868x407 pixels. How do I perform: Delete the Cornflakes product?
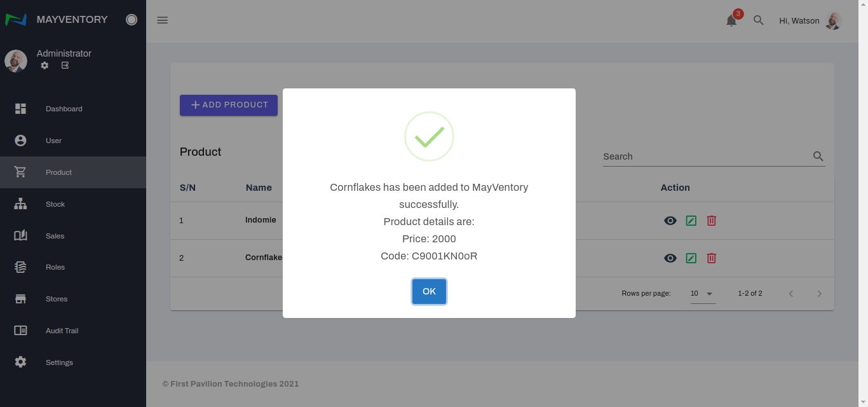click(711, 258)
